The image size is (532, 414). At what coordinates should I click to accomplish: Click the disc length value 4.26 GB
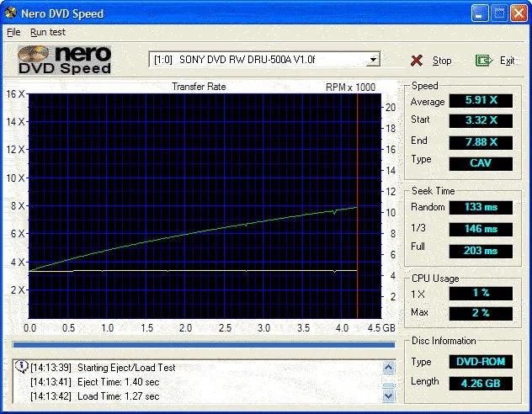481,384
